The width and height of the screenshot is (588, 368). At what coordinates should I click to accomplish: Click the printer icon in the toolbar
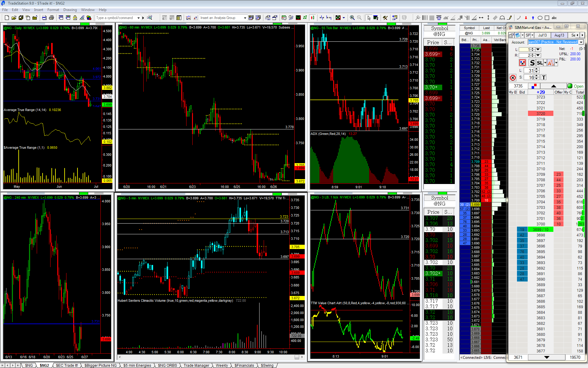pyautogui.click(x=51, y=18)
